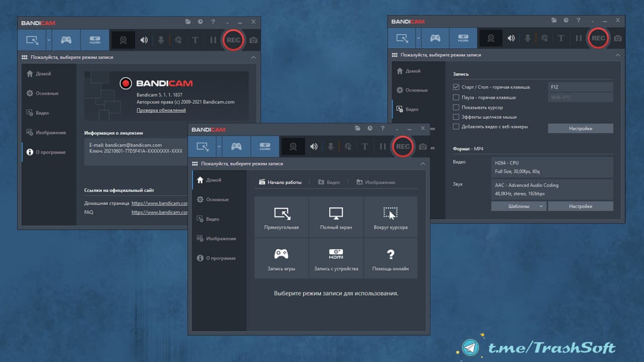Choose the Запись с устройства tile
The image size is (644, 362).
(336, 258)
